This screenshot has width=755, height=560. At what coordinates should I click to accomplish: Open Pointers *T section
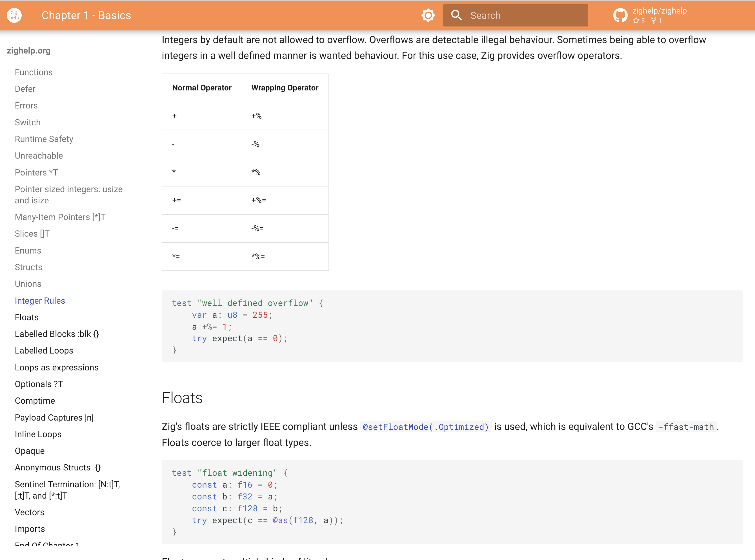click(x=36, y=173)
